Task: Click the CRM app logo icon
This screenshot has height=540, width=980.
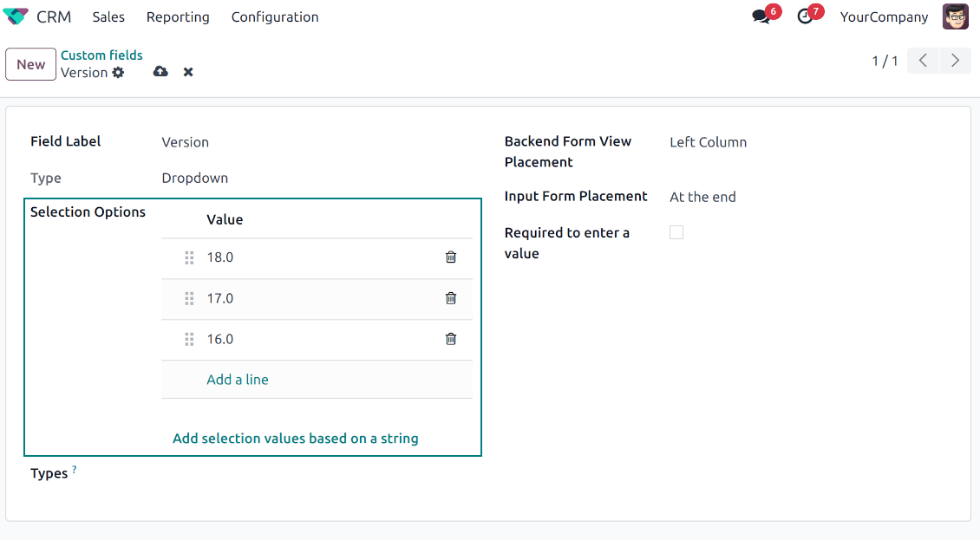Action: 16,17
